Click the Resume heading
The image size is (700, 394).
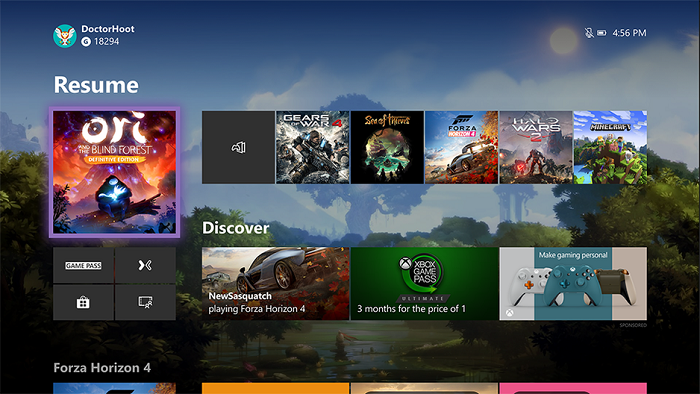click(x=96, y=85)
